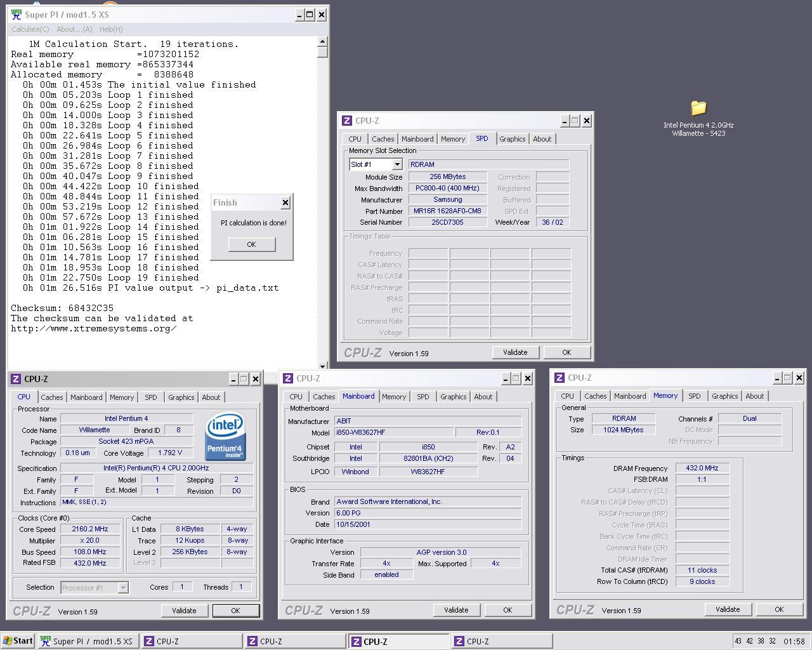Click Super PI scrollbar up arrow
This screenshot has width=812, height=650.
[322, 41]
